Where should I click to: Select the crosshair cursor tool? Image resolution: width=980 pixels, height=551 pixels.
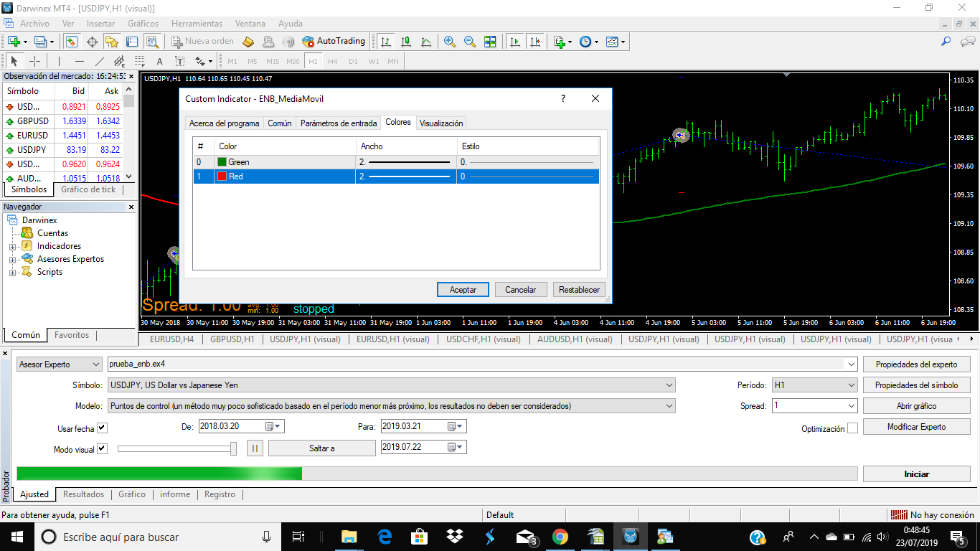34,61
